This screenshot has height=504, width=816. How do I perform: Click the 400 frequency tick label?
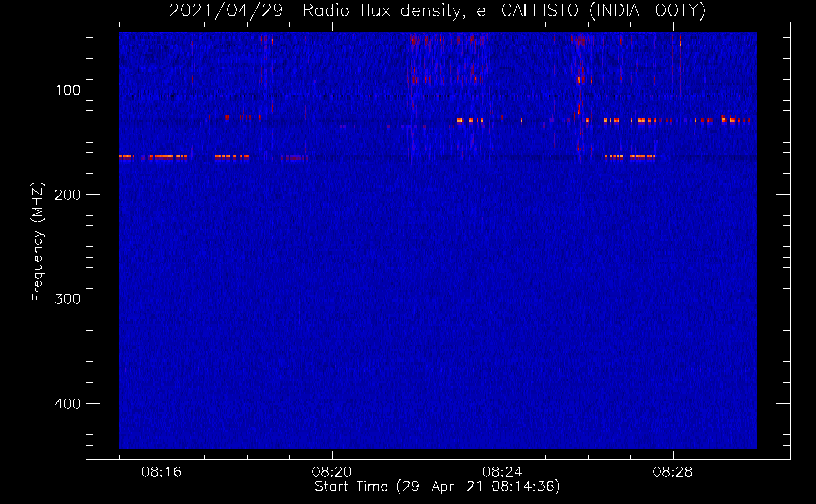[x=68, y=404]
